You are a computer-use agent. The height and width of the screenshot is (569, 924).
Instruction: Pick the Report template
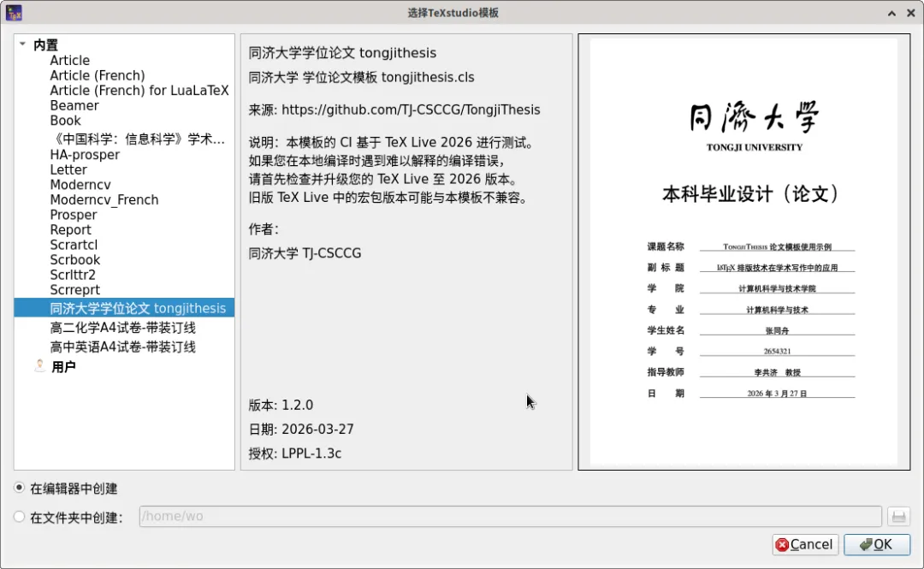tap(70, 230)
